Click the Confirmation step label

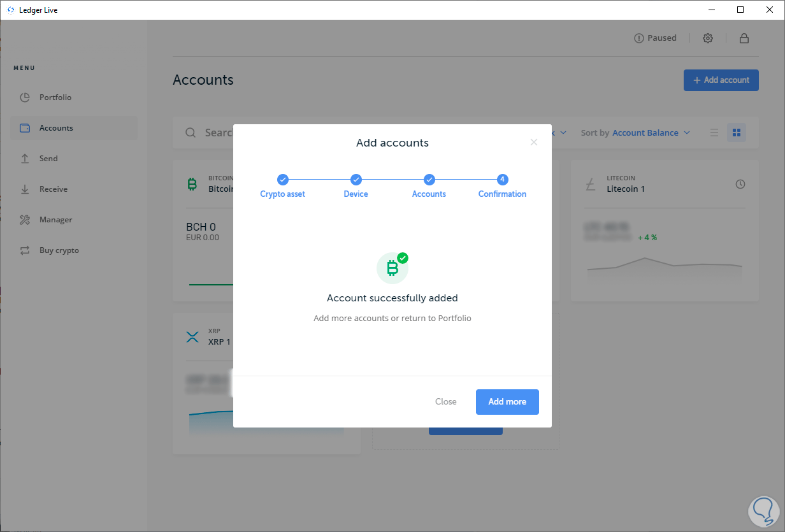pos(503,194)
